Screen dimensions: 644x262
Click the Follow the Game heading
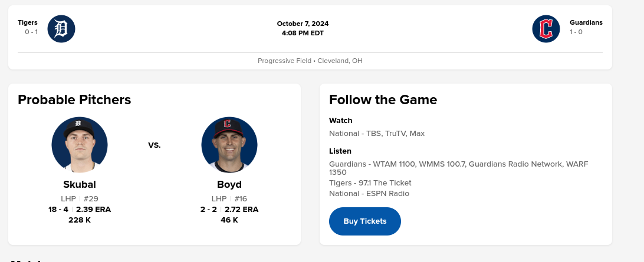383,100
